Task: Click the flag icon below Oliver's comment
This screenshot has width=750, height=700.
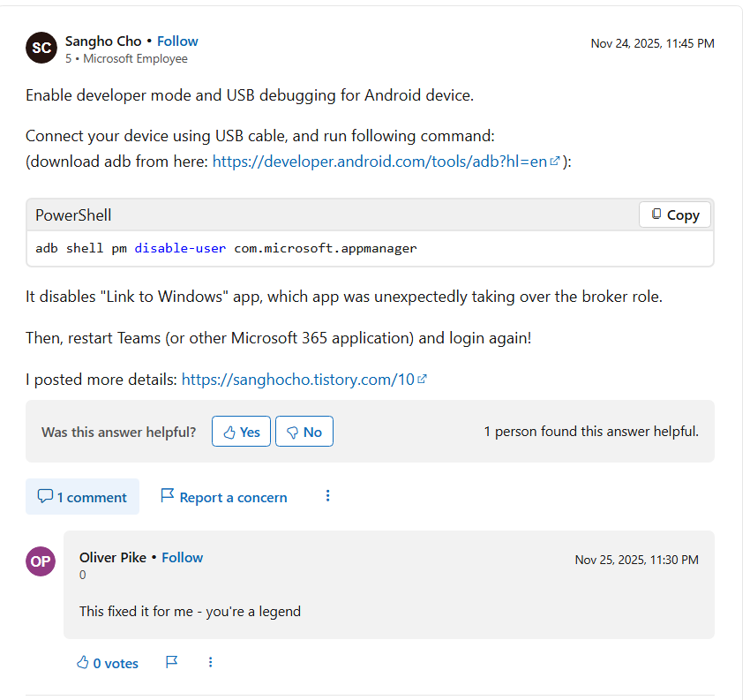Action: tap(171, 662)
